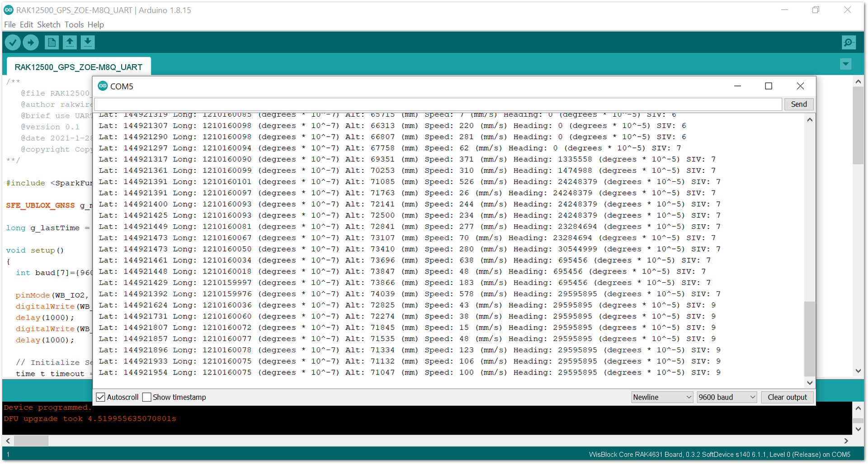Click the horizontal scrollbar thumb at bottom

click(x=31, y=440)
